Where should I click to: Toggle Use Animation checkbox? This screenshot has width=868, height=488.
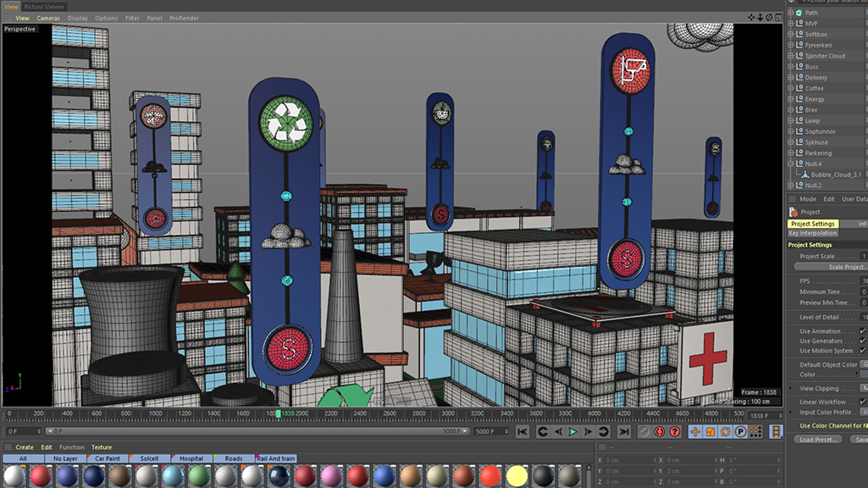862,330
